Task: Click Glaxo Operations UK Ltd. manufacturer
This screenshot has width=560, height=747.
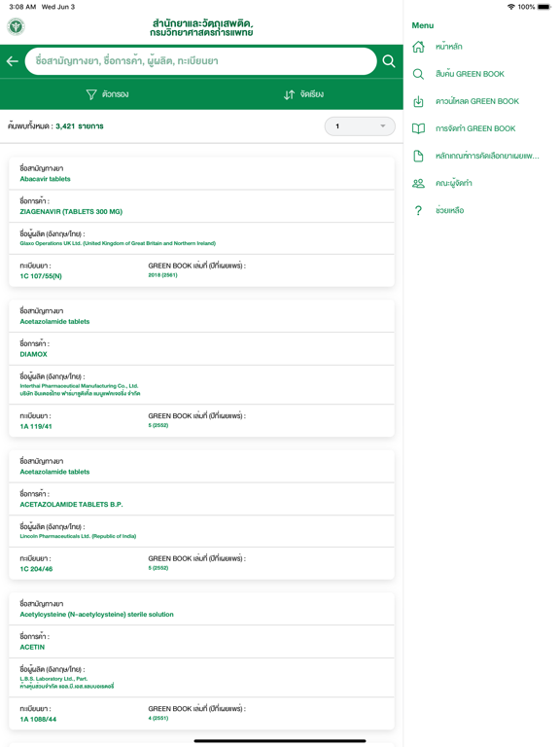Action: click(118, 243)
